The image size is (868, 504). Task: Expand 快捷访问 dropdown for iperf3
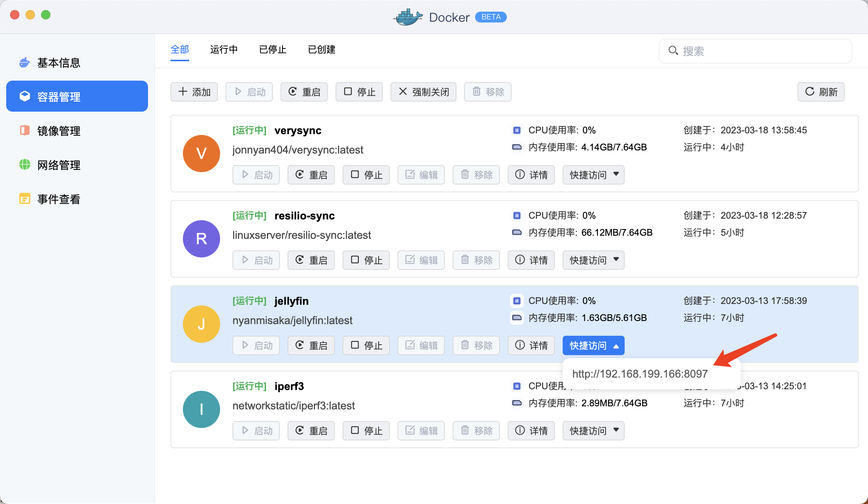594,431
